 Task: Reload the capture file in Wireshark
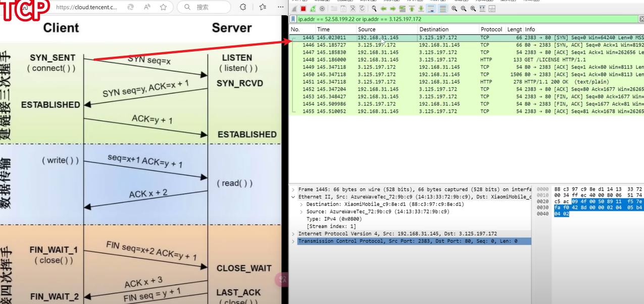(362, 9)
